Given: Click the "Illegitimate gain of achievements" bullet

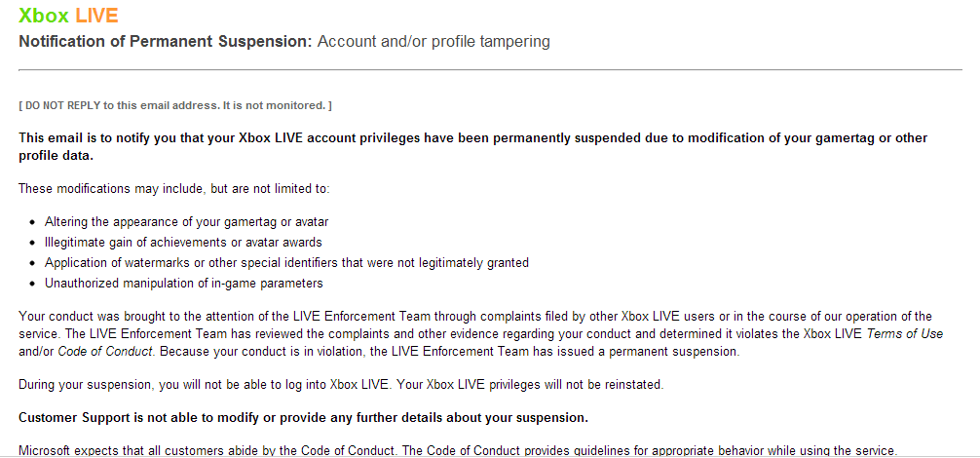Looking at the screenshot, I should click(183, 242).
